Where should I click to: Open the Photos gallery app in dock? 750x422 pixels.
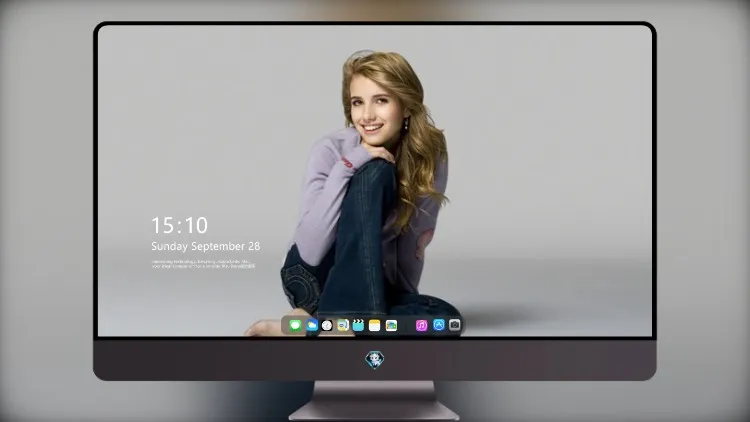(x=391, y=326)
